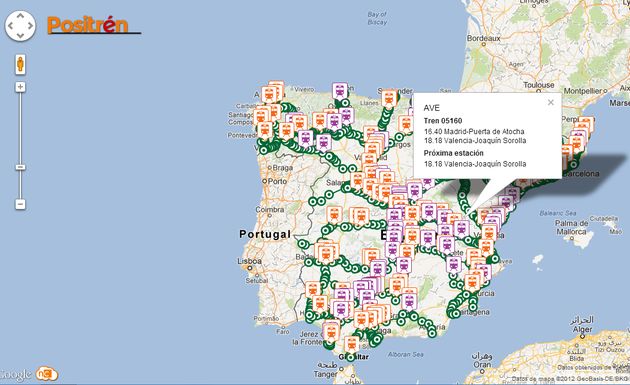This screenshot has width=630, height=385.
Task: Click the Lisboa city label
Action: click(x=250, y=261)
